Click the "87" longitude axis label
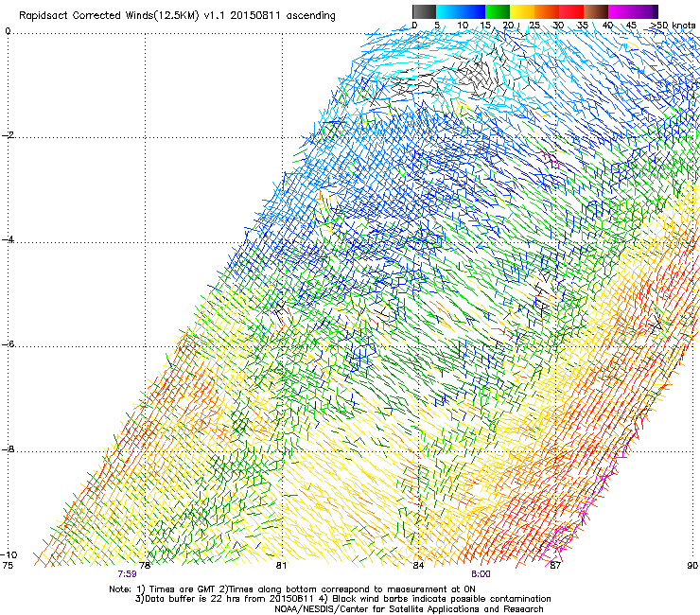 (555, 566)
